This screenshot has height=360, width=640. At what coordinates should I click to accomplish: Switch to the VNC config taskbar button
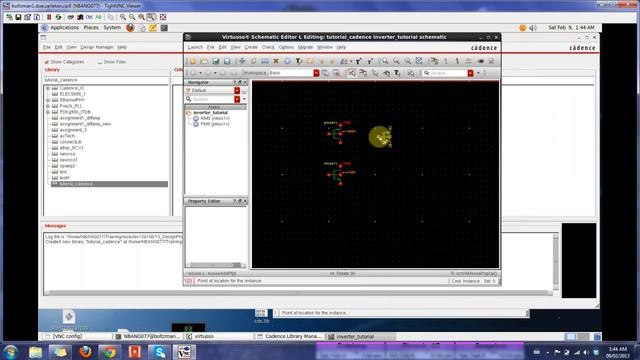tap(77, 336)
